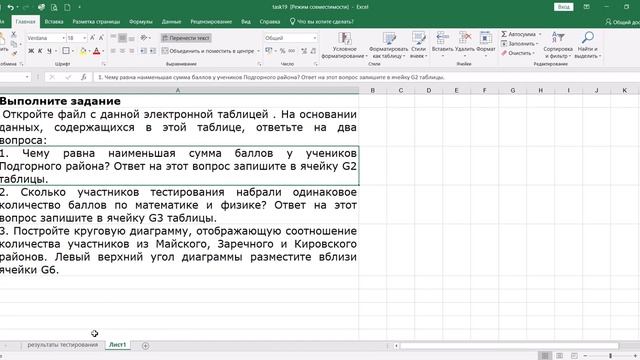Screen dimensions: 640x360
Task: Switch to the Формулы ribbon tab
Action: coord(141,22)
